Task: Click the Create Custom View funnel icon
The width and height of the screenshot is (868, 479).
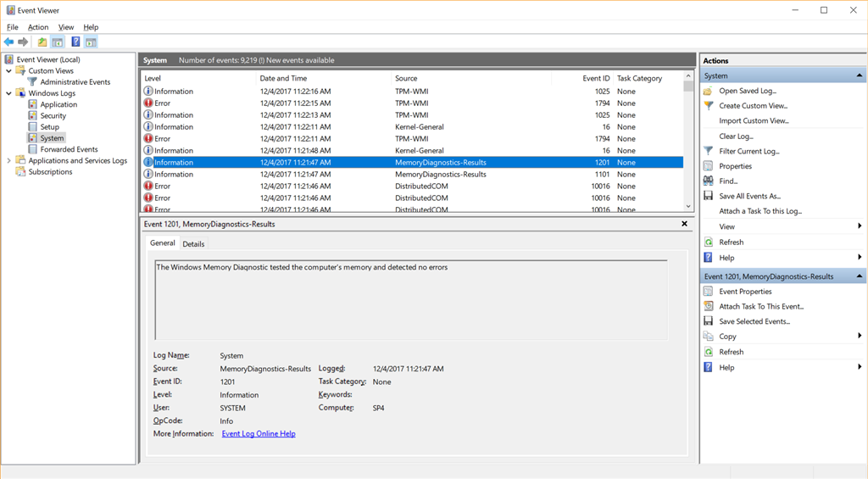Action: [x=708, y=106]
